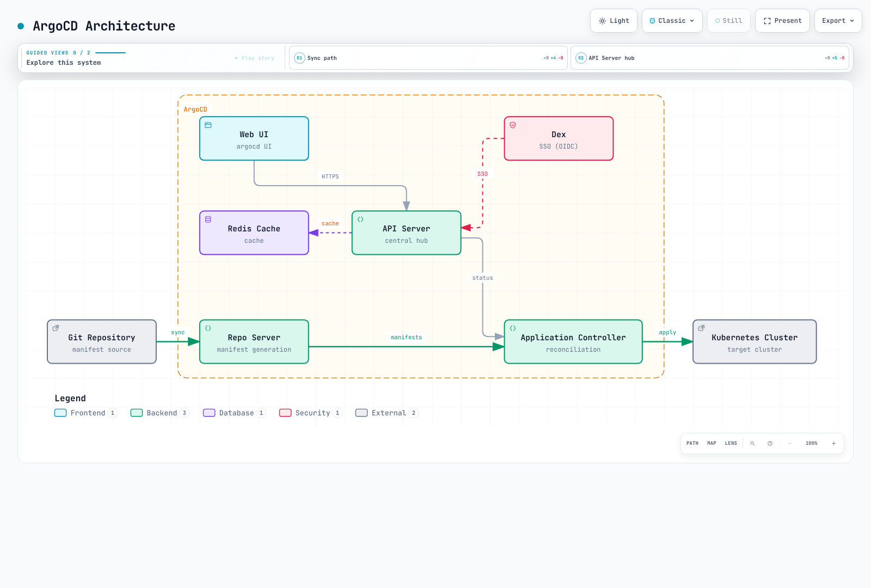
Task: Select the Sync path guided view
Action: point(428,58)
